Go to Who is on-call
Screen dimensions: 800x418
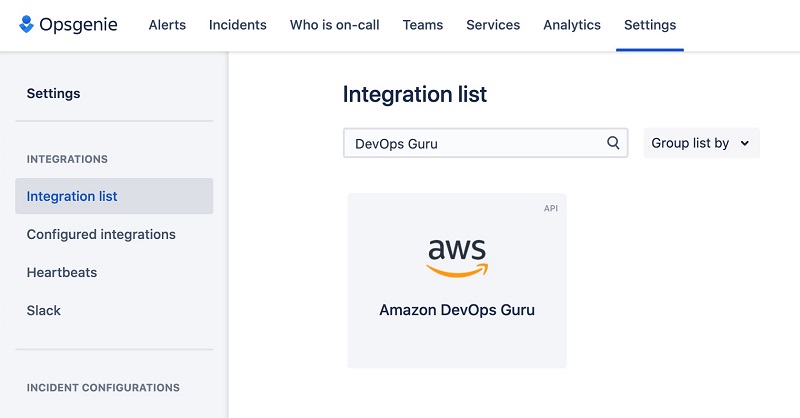pos(335,25)
